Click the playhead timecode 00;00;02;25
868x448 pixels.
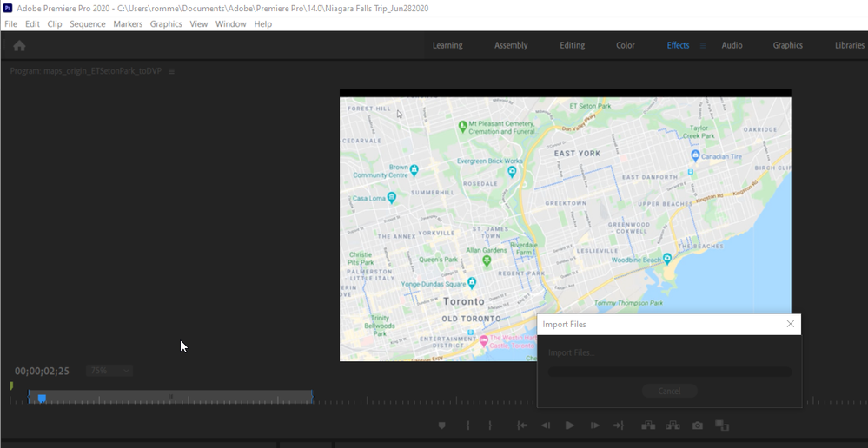coord(42,371)
